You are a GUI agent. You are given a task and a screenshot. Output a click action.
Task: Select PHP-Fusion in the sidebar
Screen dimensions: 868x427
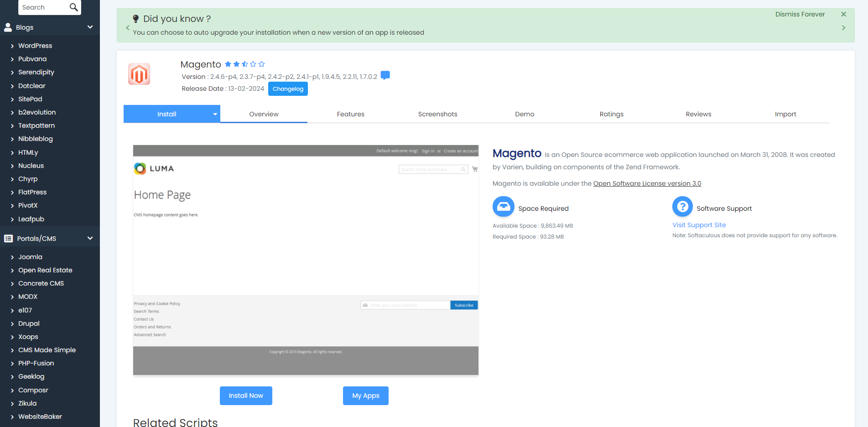36,363
